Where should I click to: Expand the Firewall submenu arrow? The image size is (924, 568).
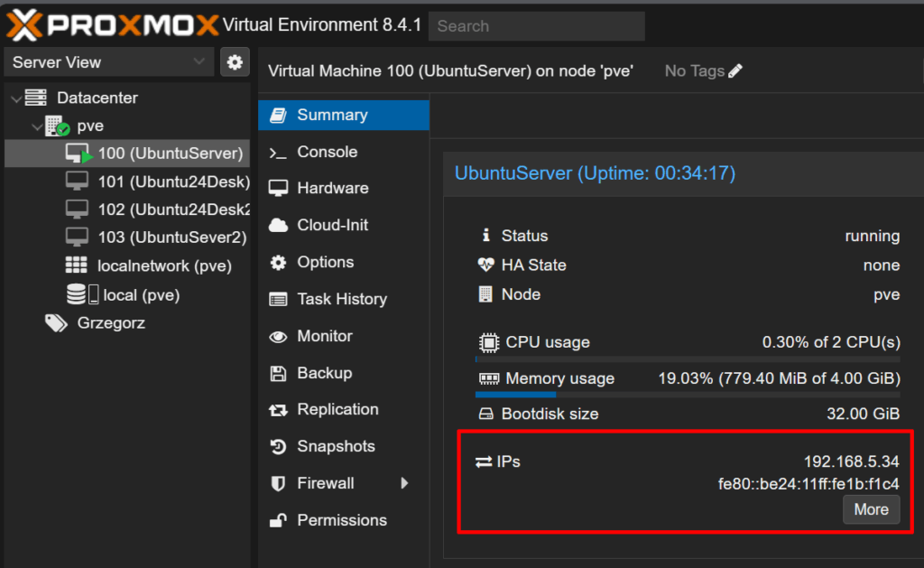[x=404, y=484]
